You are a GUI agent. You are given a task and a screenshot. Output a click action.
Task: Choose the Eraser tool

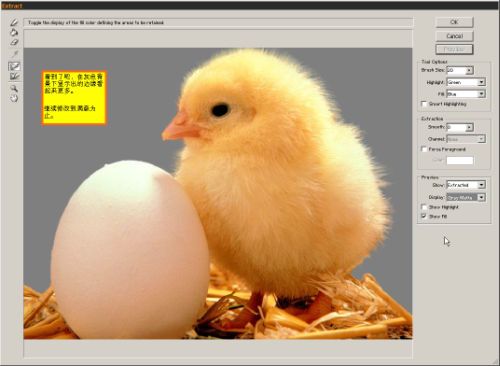[14, 42]
